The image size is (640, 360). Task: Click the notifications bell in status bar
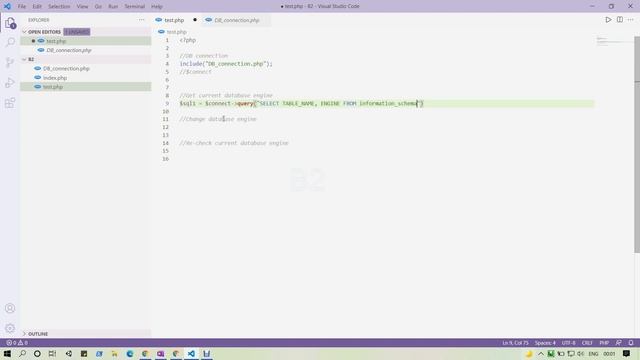pyautogui.click(x=631, y=343)
